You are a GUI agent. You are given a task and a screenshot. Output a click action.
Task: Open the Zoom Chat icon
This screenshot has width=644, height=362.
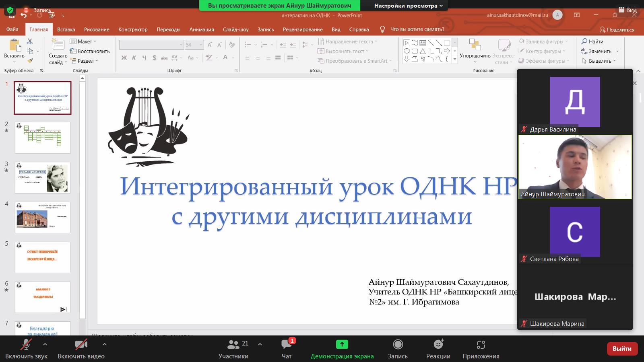pyautogui.click(x=286, y=345)
